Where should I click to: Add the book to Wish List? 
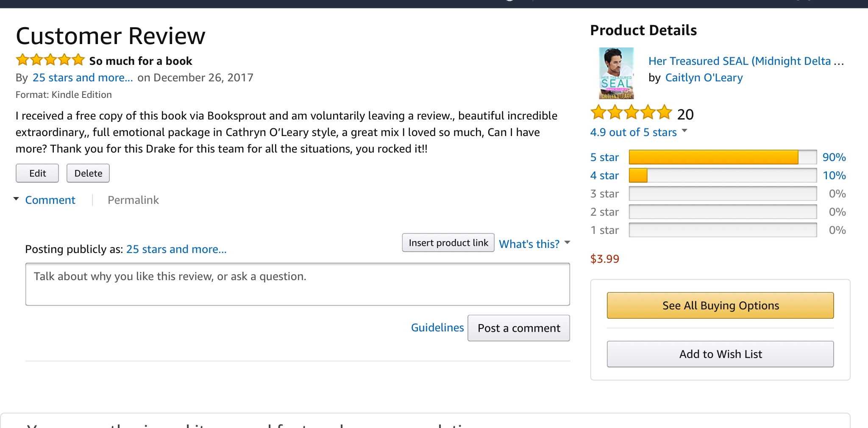coord(720,354)
